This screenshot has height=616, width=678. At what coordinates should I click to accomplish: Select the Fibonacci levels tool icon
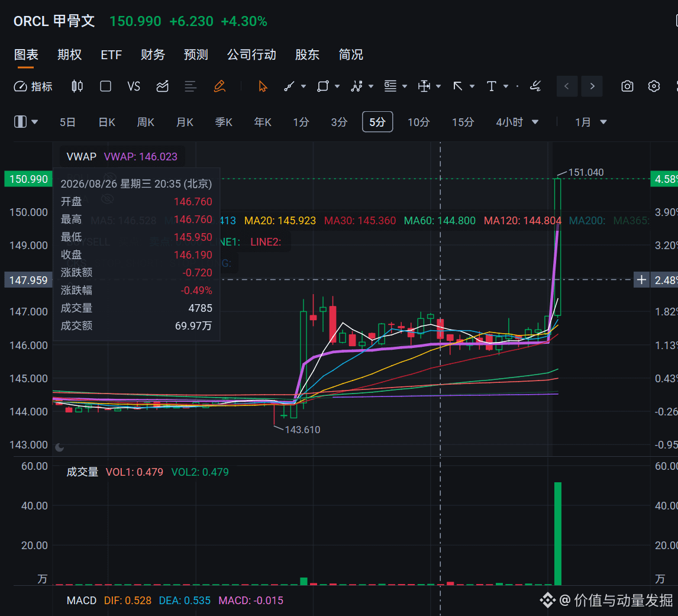[390, 86]
